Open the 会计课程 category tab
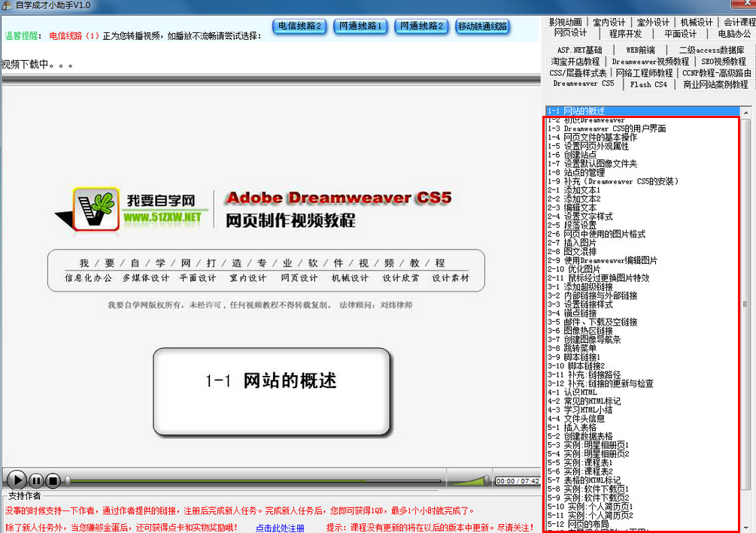756x533 pixels. click(739, 22)
